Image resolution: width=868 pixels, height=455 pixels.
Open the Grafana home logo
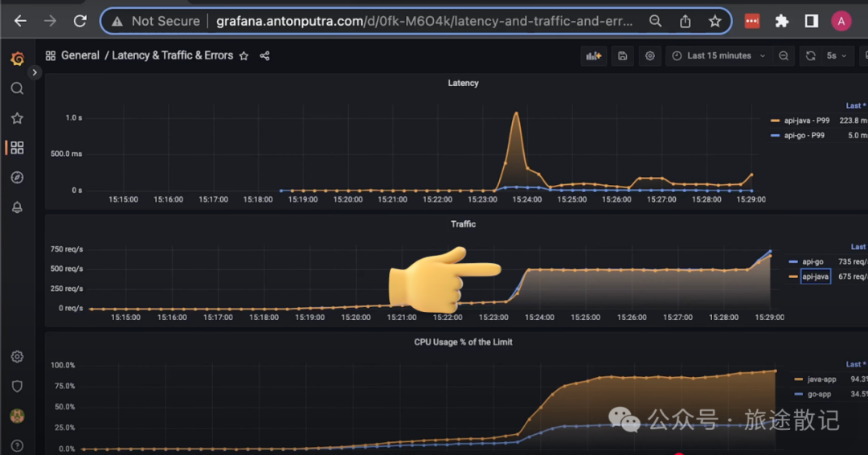(x=17, y=58)
